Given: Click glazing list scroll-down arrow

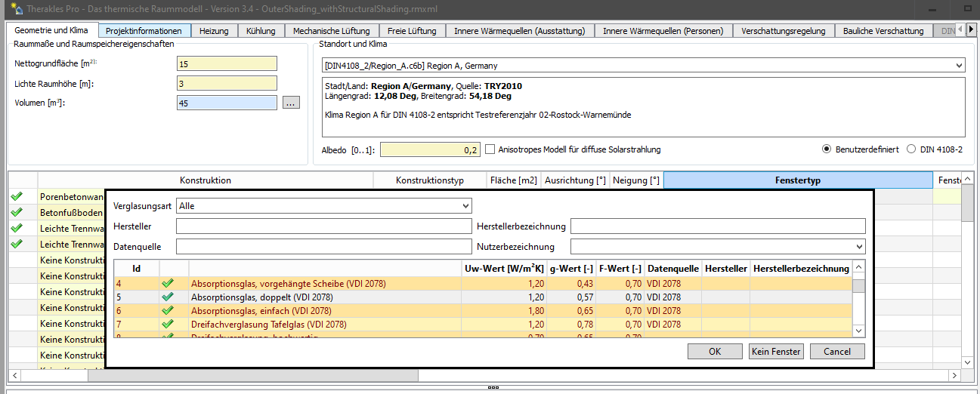Looking at the screenshot, I should (859, 331).
